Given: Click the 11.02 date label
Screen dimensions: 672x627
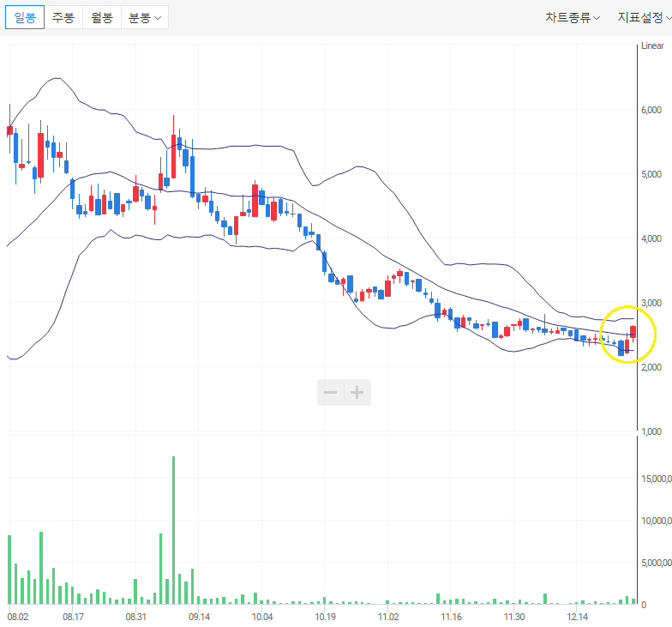Looking at the screenshot, I should pyautogui.click(x=388, y=617).
